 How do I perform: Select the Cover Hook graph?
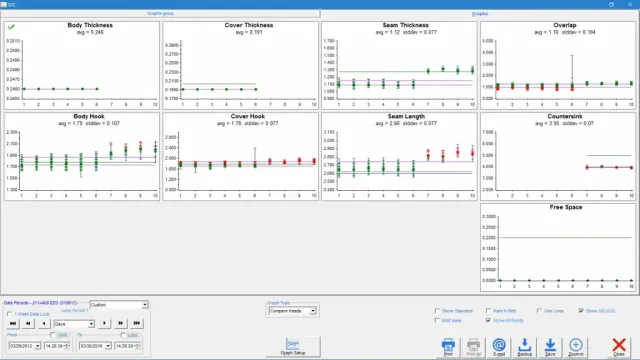[x=240, y=157]
